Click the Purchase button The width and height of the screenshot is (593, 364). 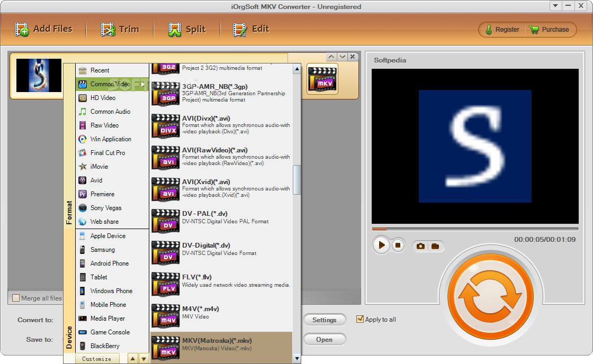tap(550, 30)
